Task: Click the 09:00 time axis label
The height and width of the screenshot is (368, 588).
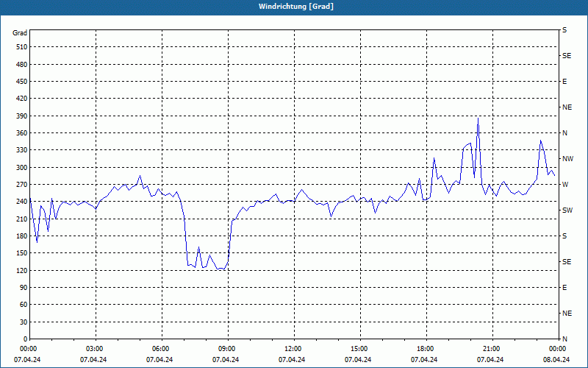Action: pos(227,349)
